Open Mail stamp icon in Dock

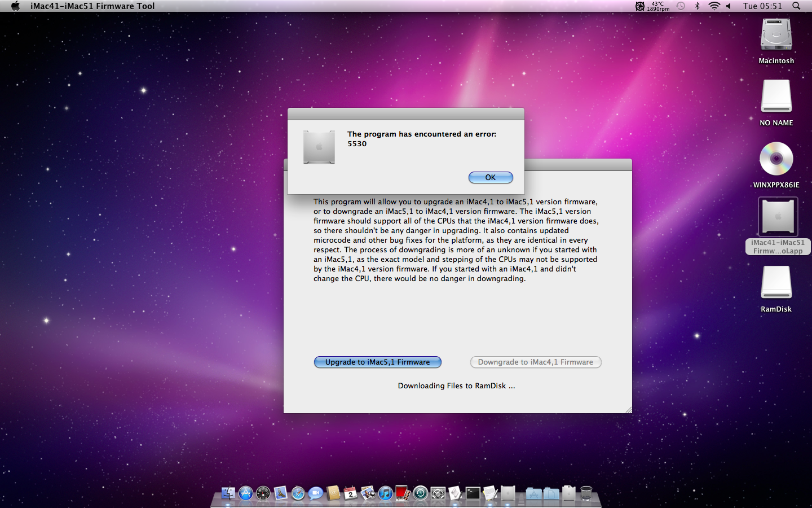point(281,493)
